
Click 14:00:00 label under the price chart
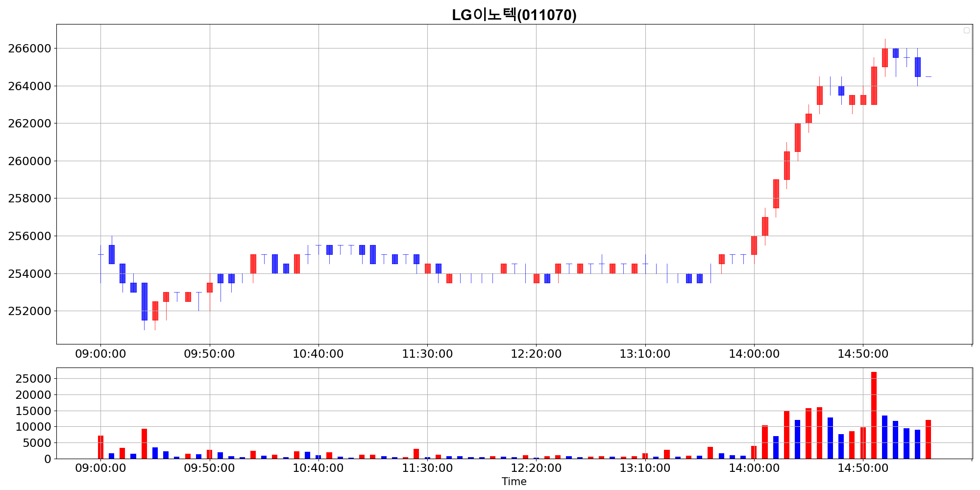(x=754, y=354)
